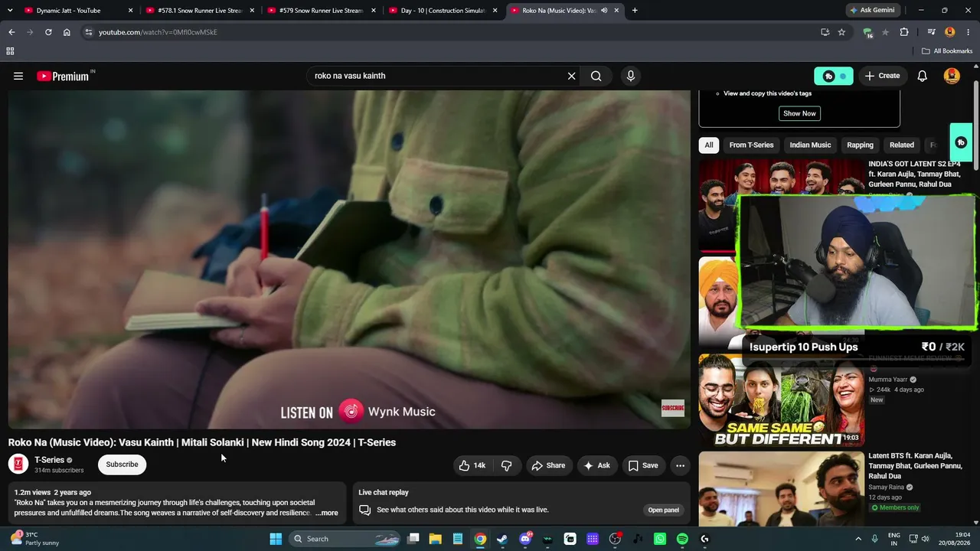Open a new browser tab

635,11
